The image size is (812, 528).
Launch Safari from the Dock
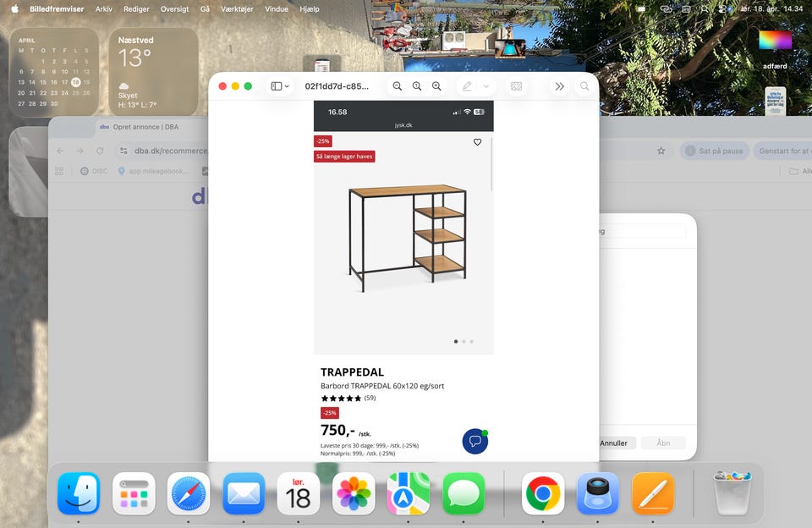pos(189,493)
